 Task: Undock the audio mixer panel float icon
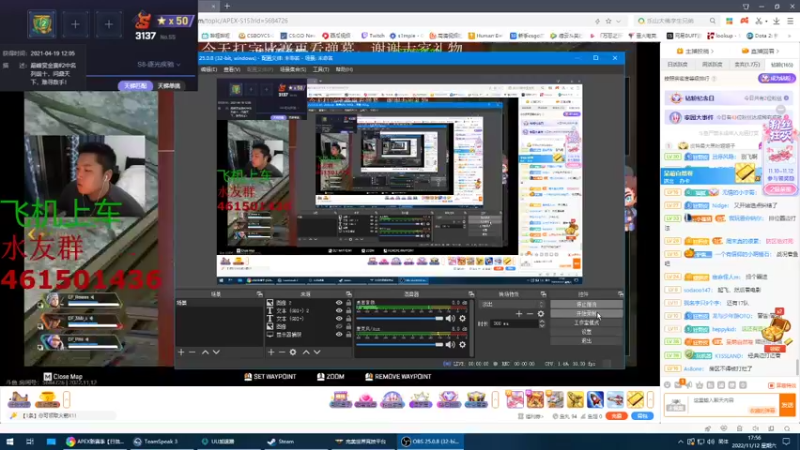471,294
